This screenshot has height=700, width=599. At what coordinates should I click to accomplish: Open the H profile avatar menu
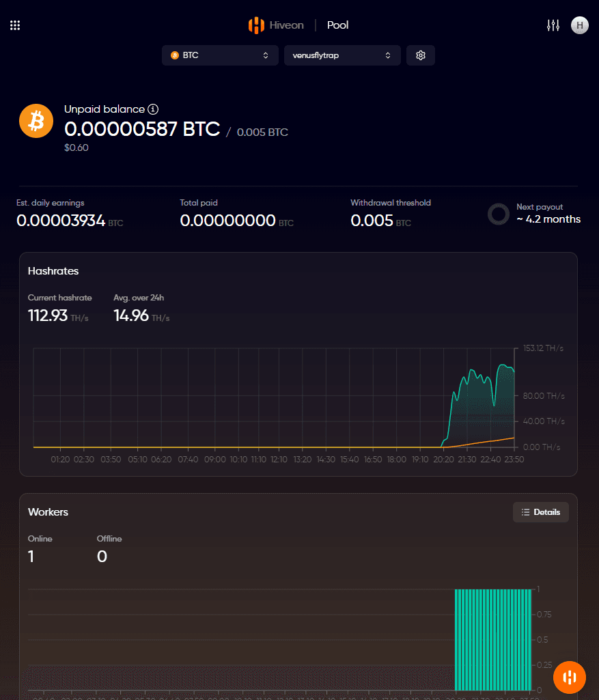(x=579, y=25)
